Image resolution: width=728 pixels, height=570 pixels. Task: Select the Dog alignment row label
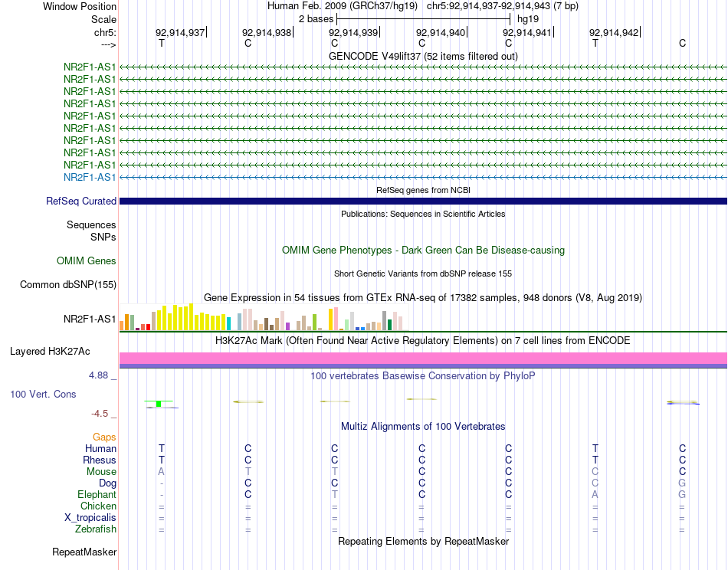click(107, 483)
